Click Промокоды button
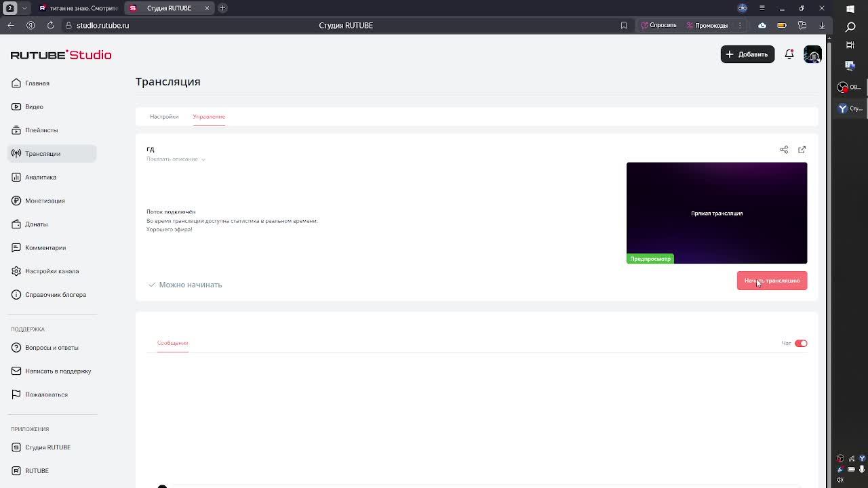Image resolution: width=868 pixels, height=488 pixels. tap(707, 25)
